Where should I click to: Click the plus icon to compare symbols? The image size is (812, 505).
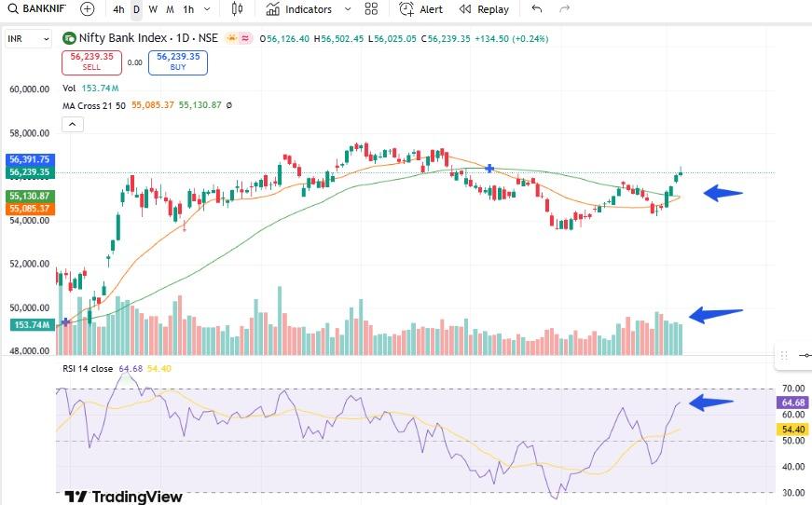pos(88,8)
